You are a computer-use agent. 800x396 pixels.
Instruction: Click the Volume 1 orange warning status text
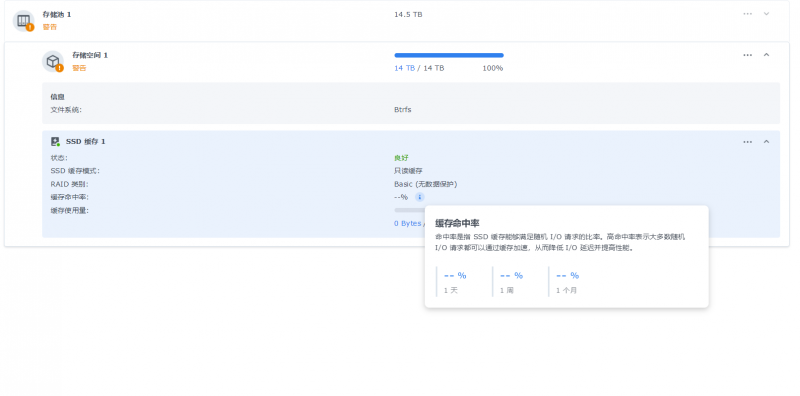click(x=79, y=68)
